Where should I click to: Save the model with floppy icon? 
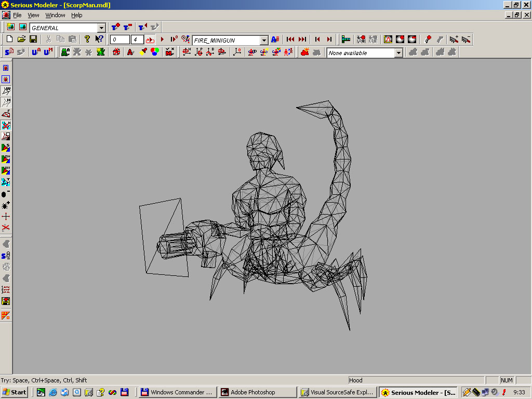[x=33, y=39]
